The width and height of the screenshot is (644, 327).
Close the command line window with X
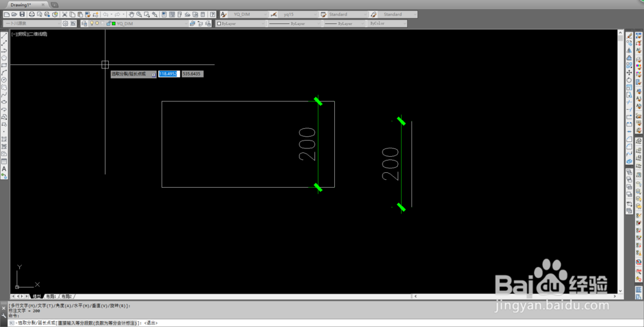(4, 308)
